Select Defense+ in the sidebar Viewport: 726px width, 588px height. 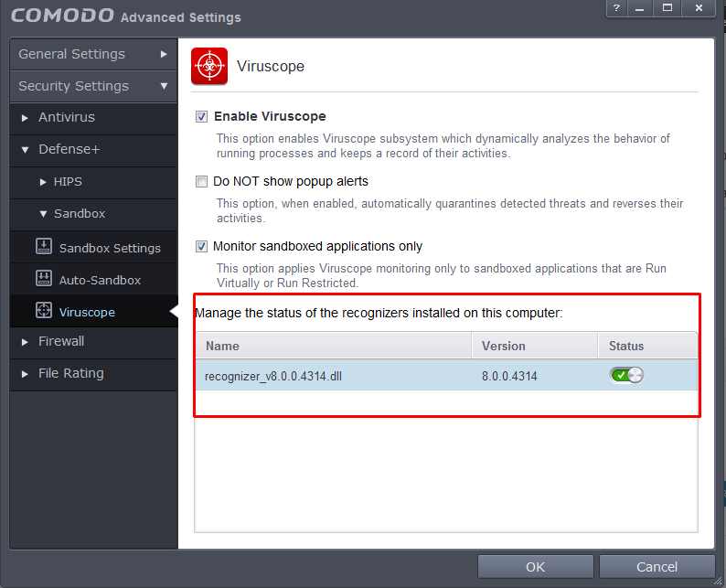click(93, 150)
